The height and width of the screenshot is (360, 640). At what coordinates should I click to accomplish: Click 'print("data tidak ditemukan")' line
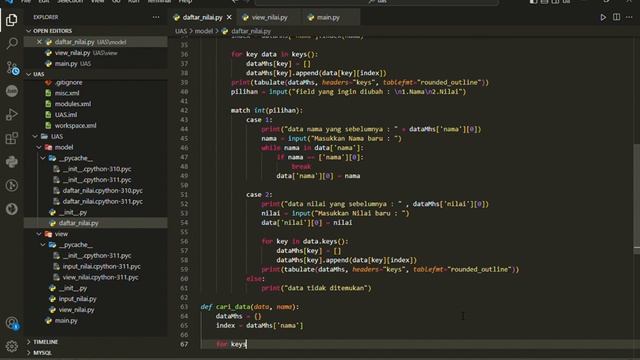coord(316,288)
